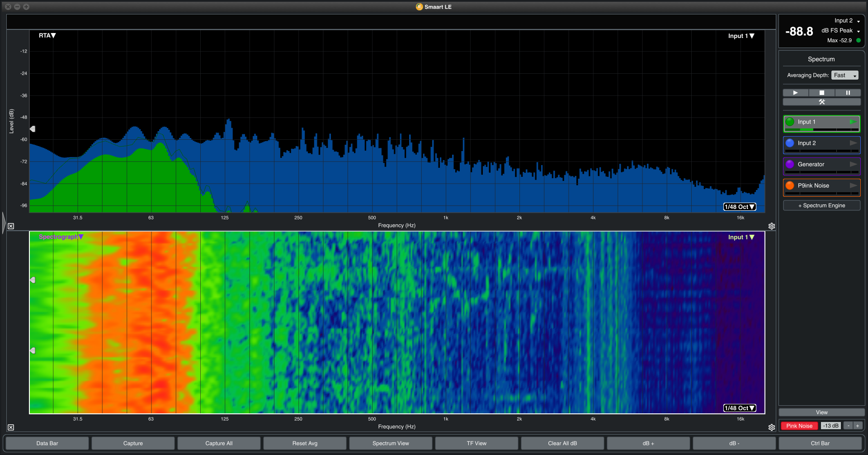Switch to TF View
868x455 pixels.
click(x=476, y=443)
